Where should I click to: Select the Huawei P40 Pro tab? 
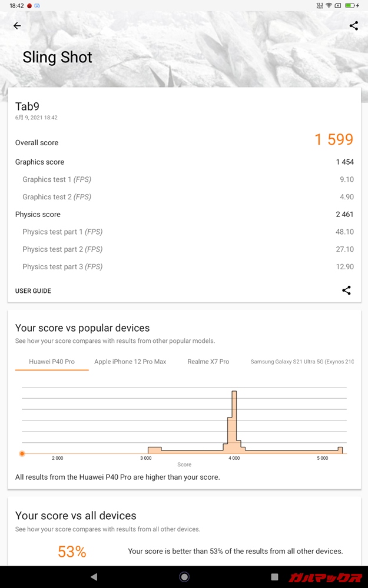click(x=52, y=362)
